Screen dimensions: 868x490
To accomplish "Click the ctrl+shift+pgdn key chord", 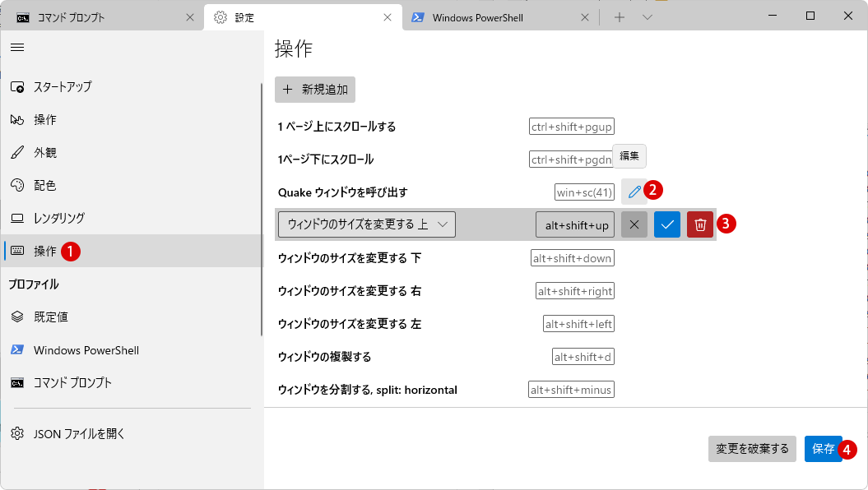I will [x=571, y=159].
